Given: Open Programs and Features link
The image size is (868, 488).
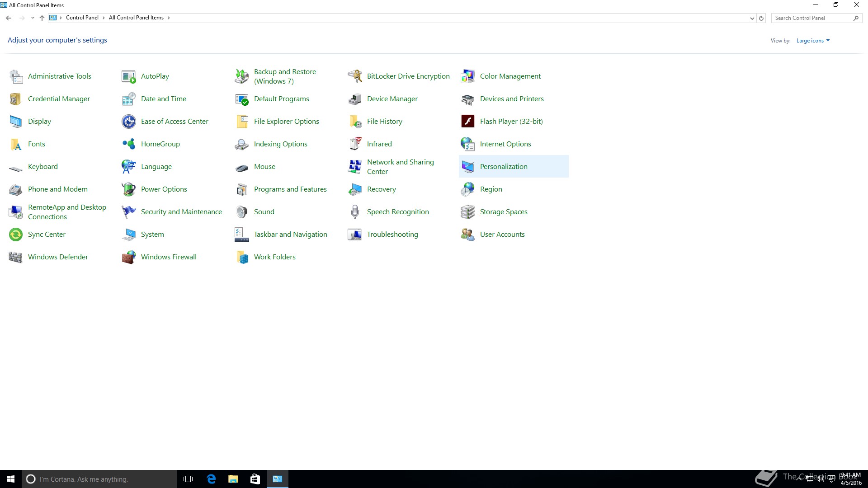Looking at the screenshot, I should [290, 189].
